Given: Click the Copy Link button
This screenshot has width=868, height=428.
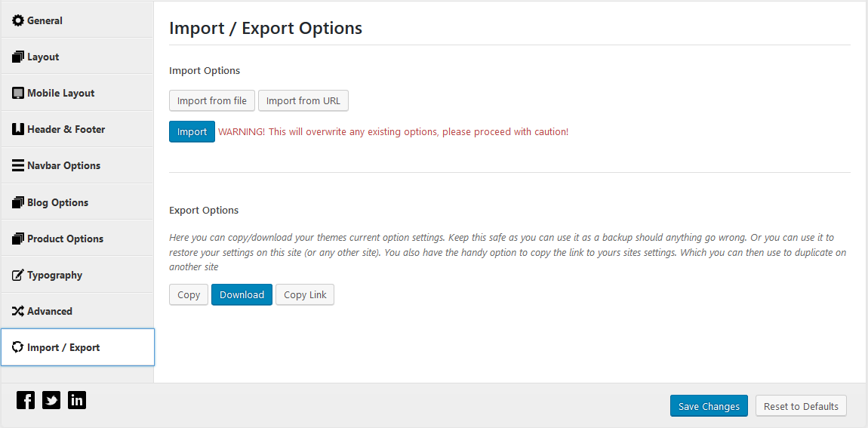Looking at the screenshot, I should 305,294.
